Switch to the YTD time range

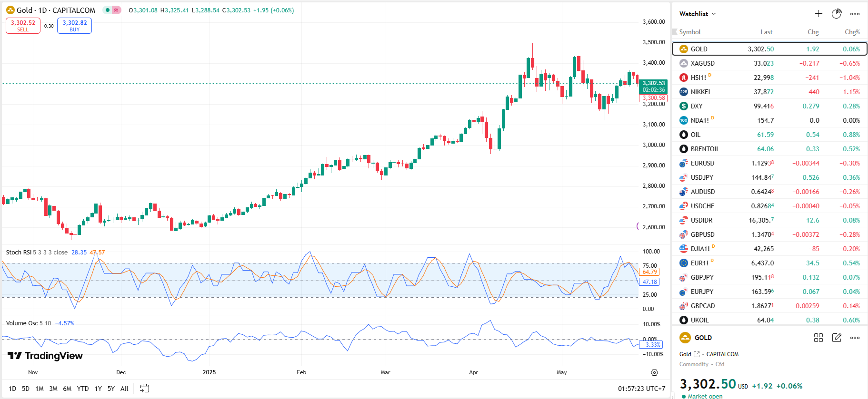(83, 389)
